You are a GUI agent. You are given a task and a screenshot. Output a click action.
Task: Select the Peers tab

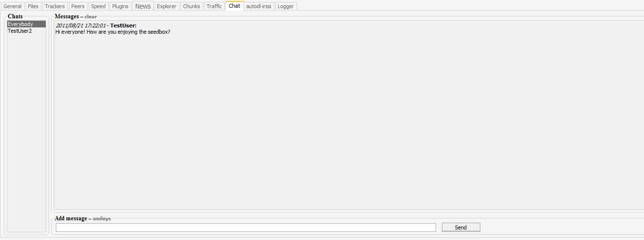point(77,6)
